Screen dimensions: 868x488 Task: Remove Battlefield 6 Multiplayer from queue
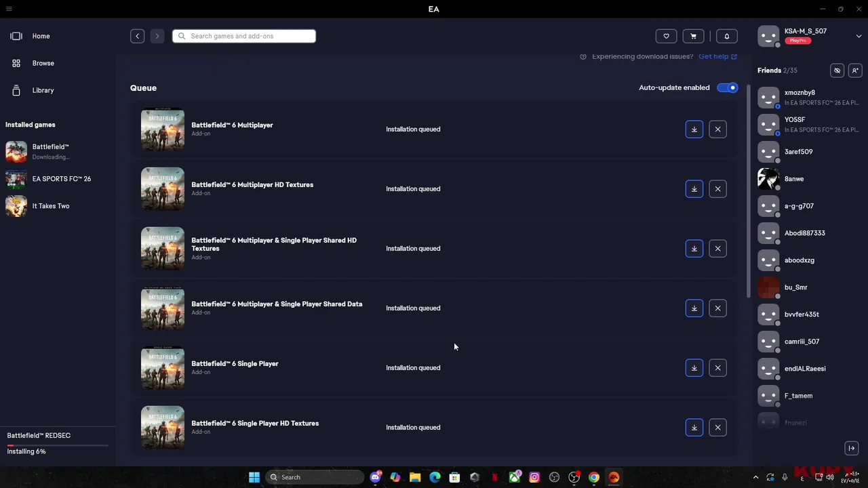(718, 129)
